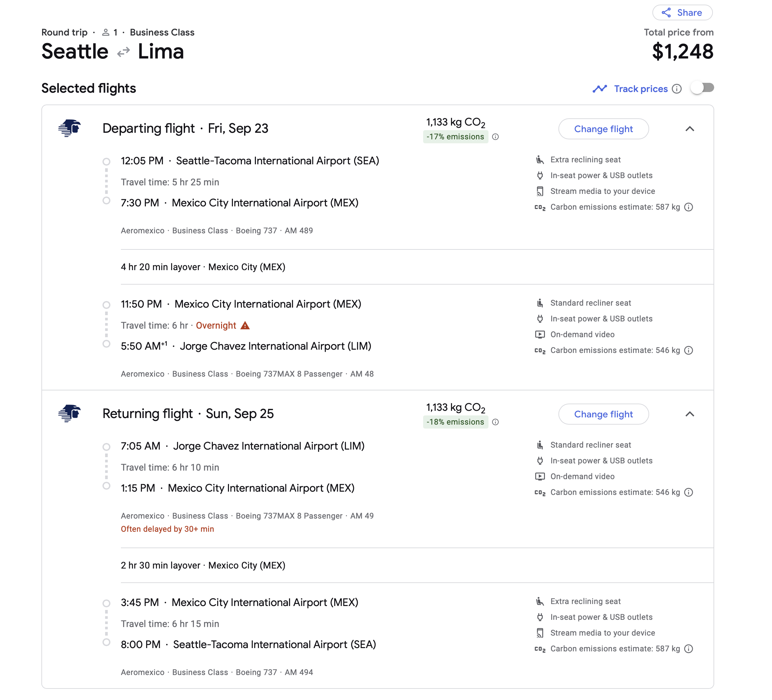Open info for AM 489 carbon estimate
This screenshot has height=700, width=772.
tap(689, 207)
